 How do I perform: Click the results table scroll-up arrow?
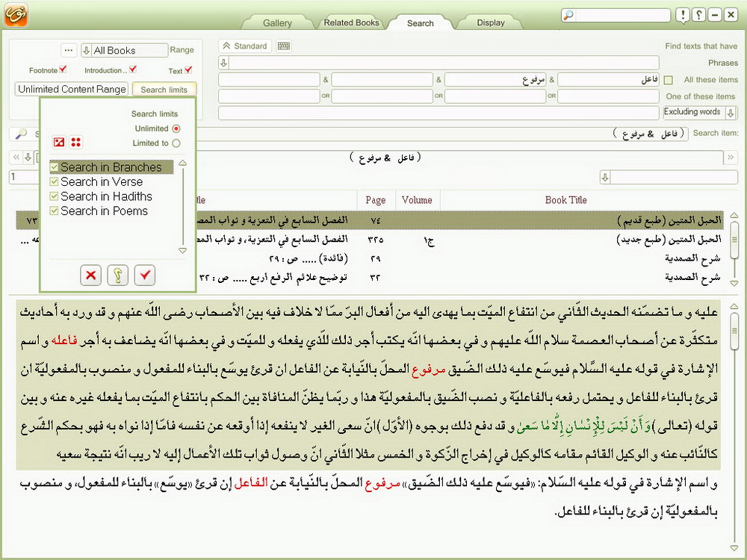(x=734, y=215)
